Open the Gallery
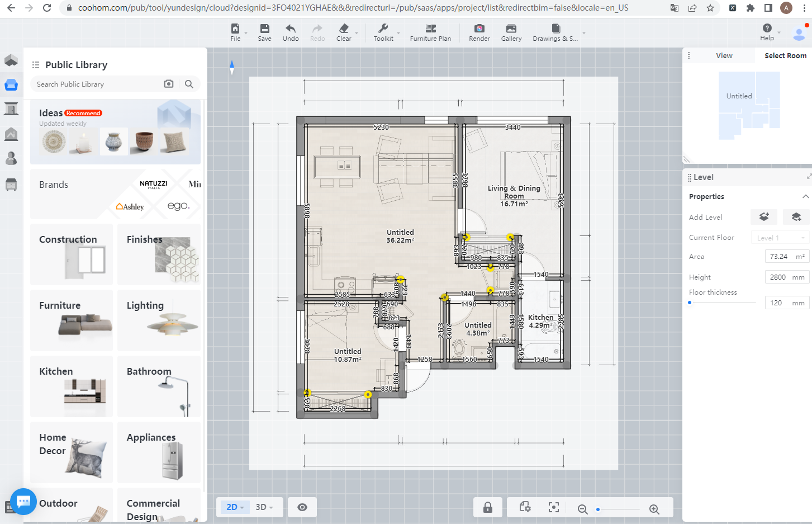This screenshot has width=812, height=524. pyautogui.click(x=511, y=29)
